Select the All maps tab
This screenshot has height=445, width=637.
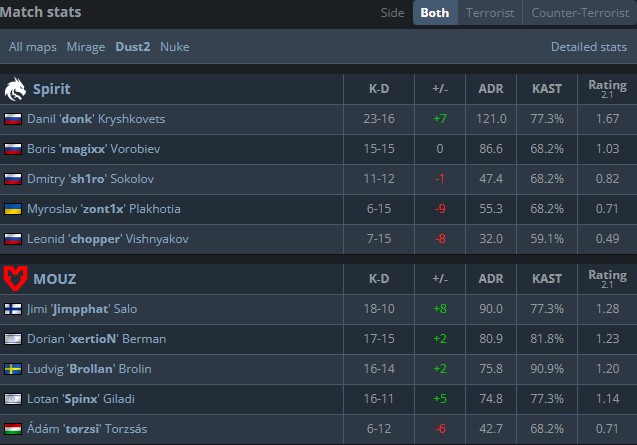33,47
